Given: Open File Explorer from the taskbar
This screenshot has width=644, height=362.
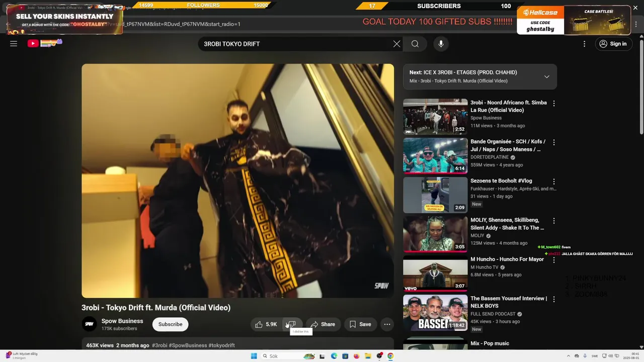Looking at the screenshot, I should (x=368, y=356).
